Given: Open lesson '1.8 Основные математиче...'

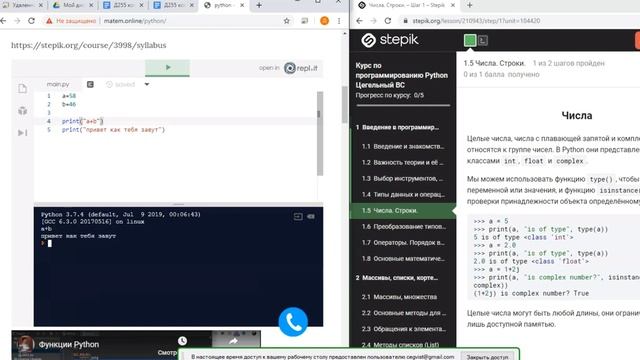Looking at the screenshot, I should coord(402,259).
